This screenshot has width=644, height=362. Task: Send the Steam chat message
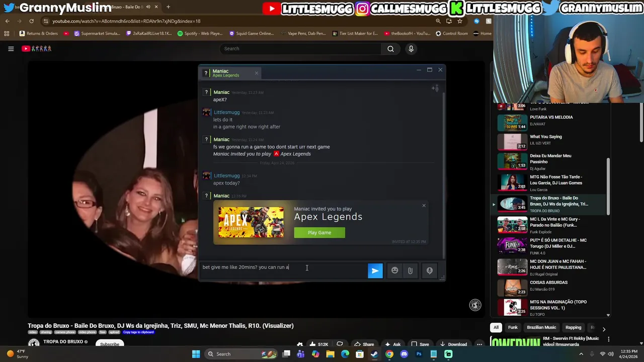click(x=375, y=271)
